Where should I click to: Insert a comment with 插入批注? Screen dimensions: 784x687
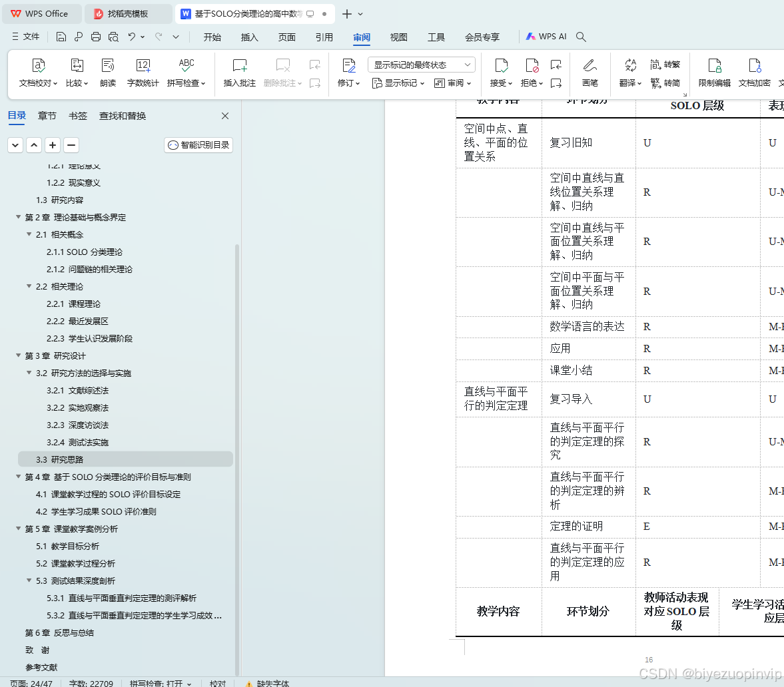coord(240,73)
